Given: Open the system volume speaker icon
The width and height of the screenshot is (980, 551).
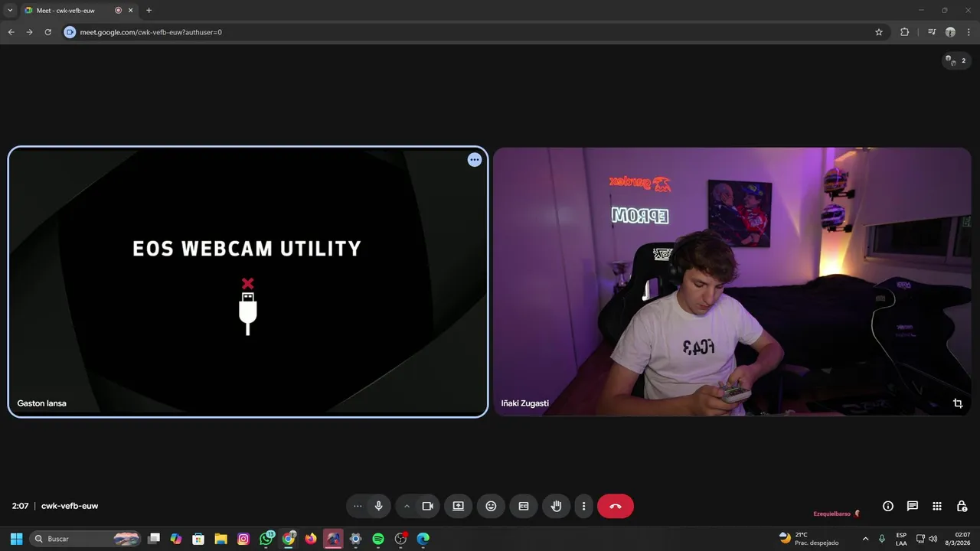Looking at the screenshot, I should [933, 539].
